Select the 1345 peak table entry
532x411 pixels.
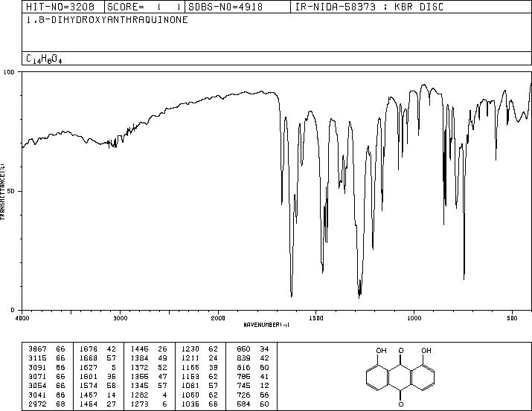[149, 386]
